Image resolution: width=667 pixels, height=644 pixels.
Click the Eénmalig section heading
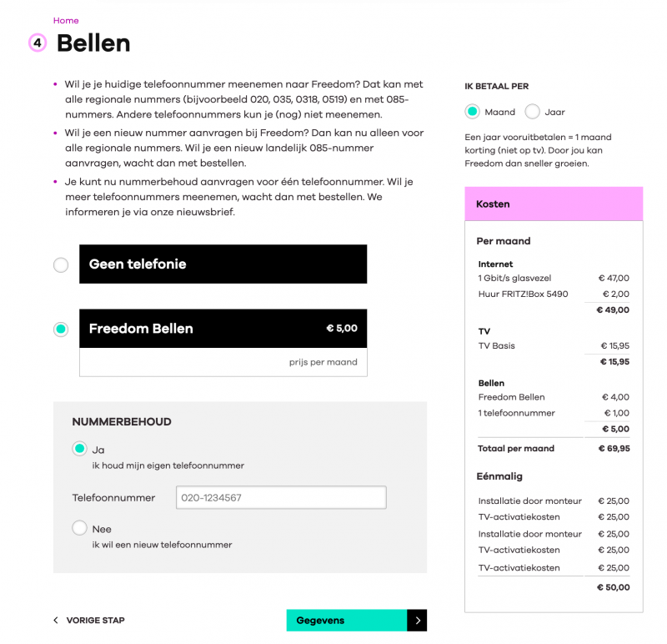coord(499,476)
